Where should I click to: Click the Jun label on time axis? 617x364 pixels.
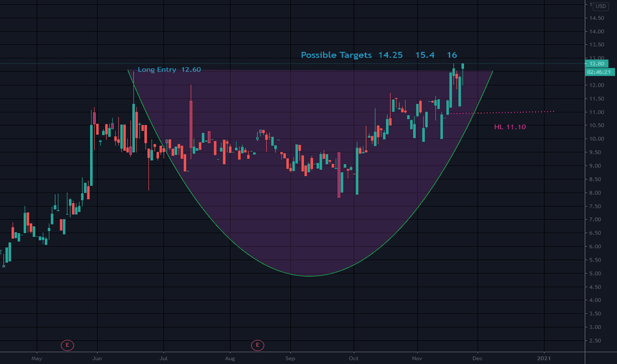point(97,359)
